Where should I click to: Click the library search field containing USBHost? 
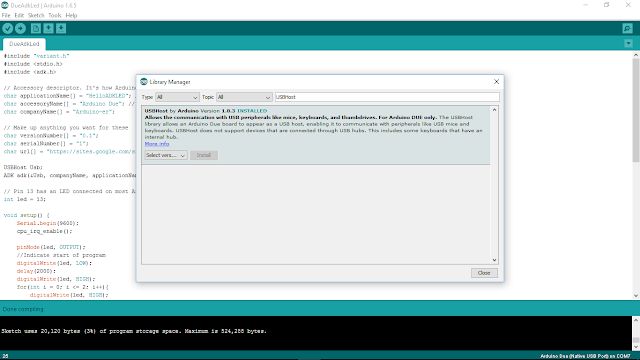tap(387, 97)
